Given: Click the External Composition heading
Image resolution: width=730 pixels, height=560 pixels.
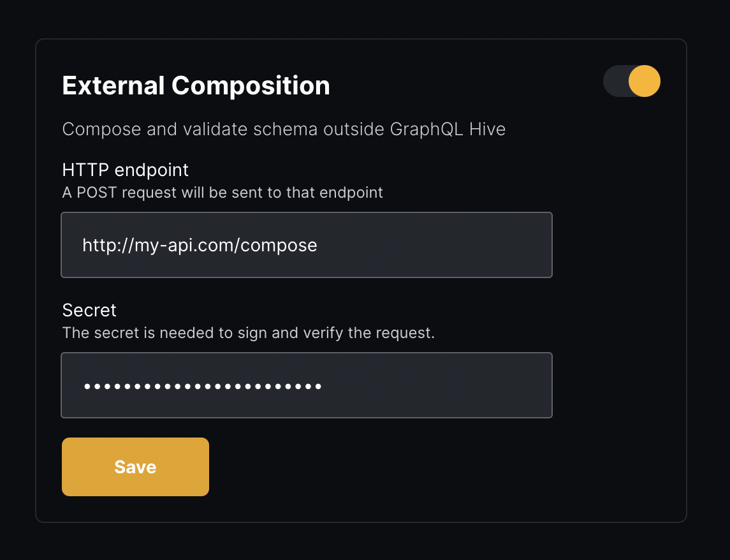Looking at the screenshot, I should pyautogui.click(x=196, y=85).
